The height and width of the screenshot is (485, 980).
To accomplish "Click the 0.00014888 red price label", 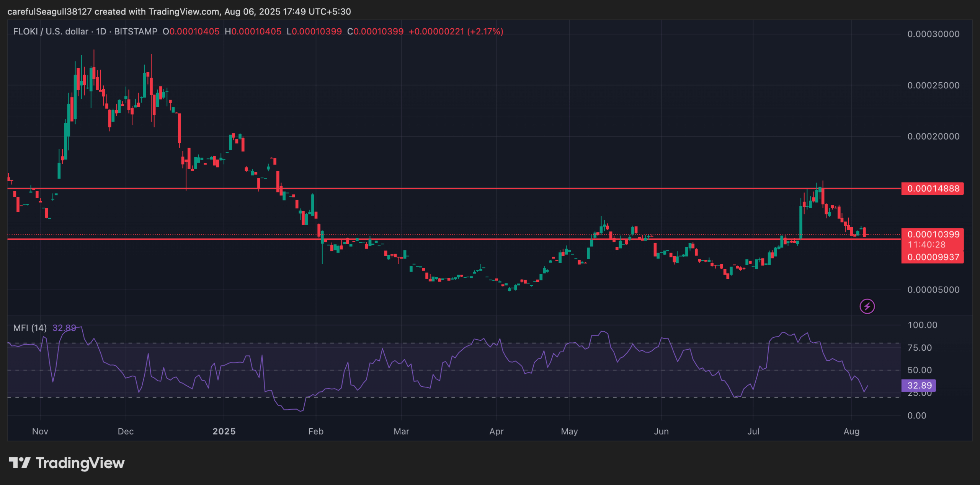I will pyautogui.click(x=933, y=189).
